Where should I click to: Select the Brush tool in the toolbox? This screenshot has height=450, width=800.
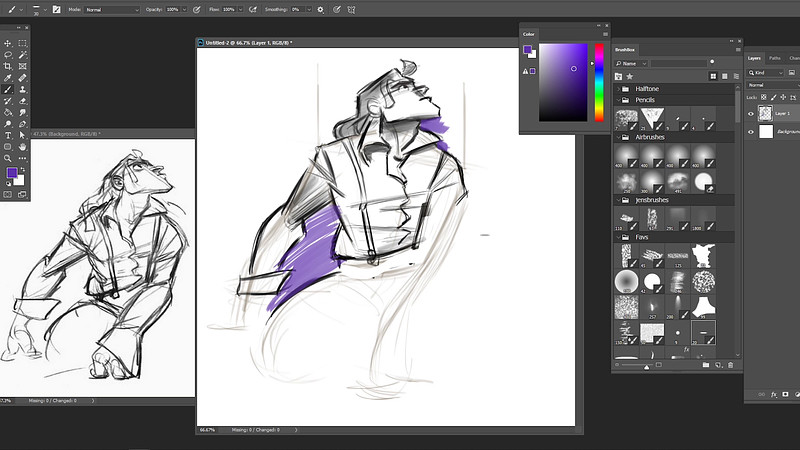[x=8, y=89]
